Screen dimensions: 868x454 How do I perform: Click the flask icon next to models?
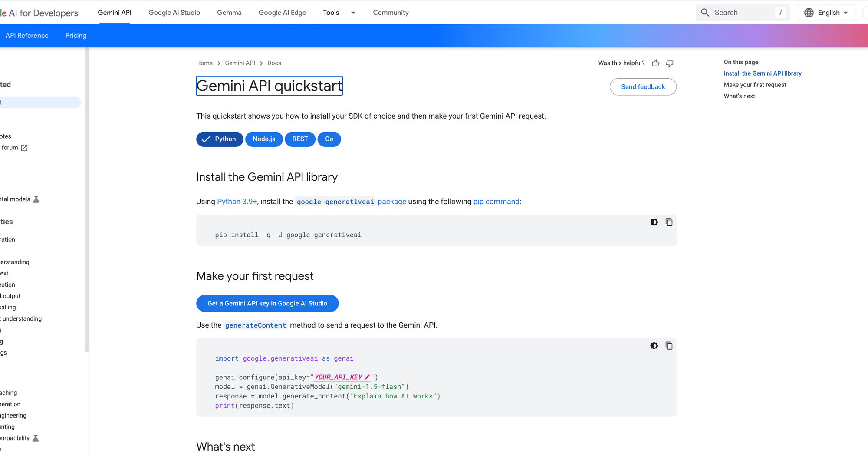(x=36, y=199)
